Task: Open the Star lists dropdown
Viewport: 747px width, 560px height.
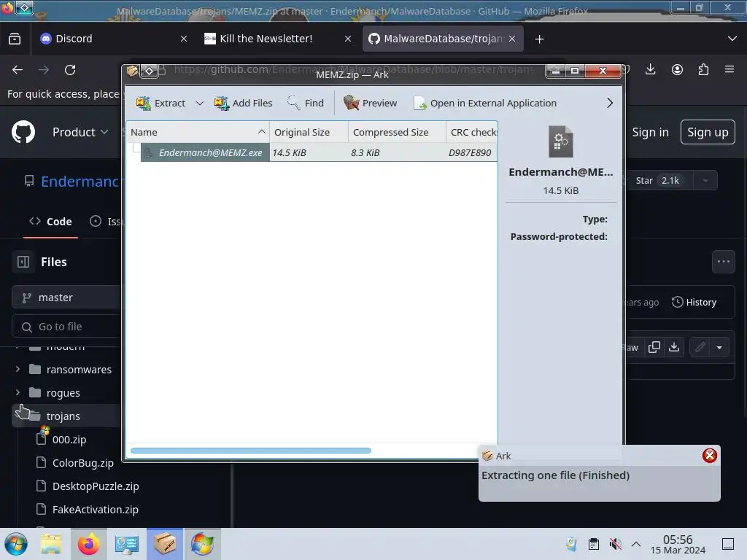Action: pos(705,181)
